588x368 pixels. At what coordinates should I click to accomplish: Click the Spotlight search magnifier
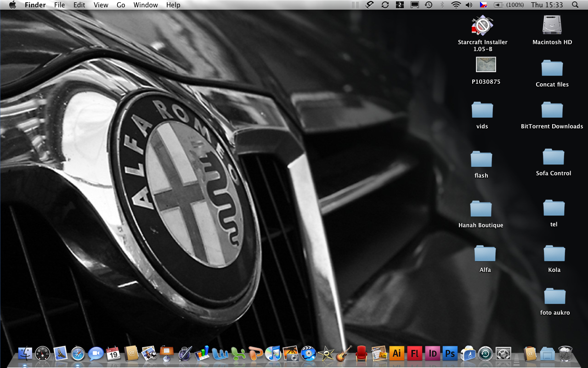(x=575, y=5)
